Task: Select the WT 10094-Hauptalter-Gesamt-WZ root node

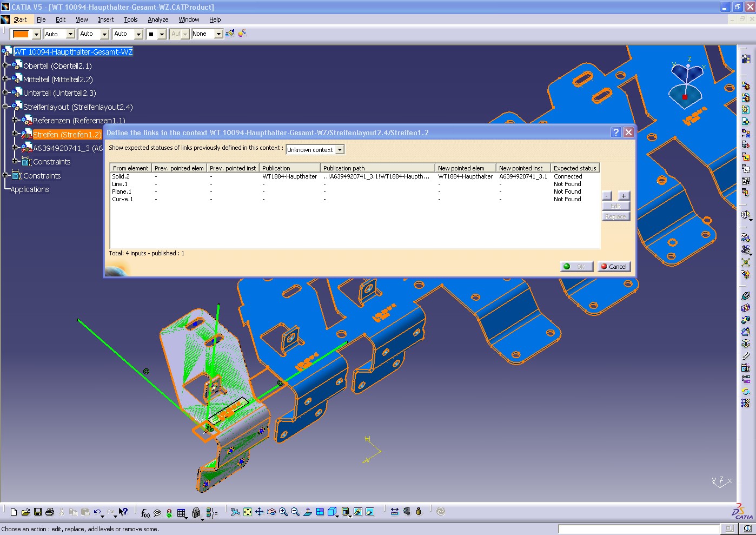Action: click(x=73, y=52)
